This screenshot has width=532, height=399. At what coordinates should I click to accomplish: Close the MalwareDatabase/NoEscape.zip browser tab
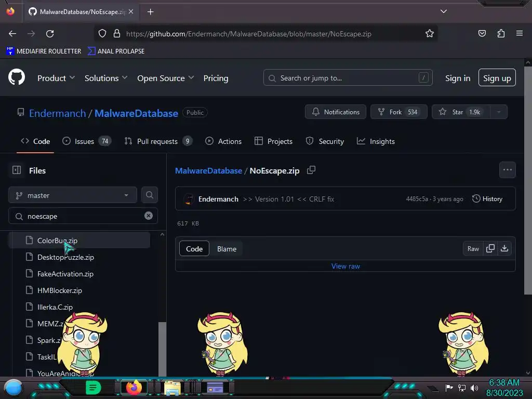(131, 11)
